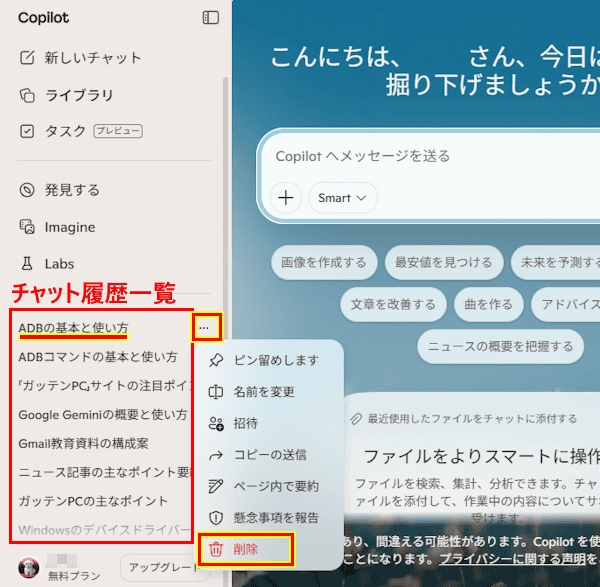Open the three-dots menu for ADBの基本と使い方
This screenshot has height=587, width=600.
coord(204,328)
